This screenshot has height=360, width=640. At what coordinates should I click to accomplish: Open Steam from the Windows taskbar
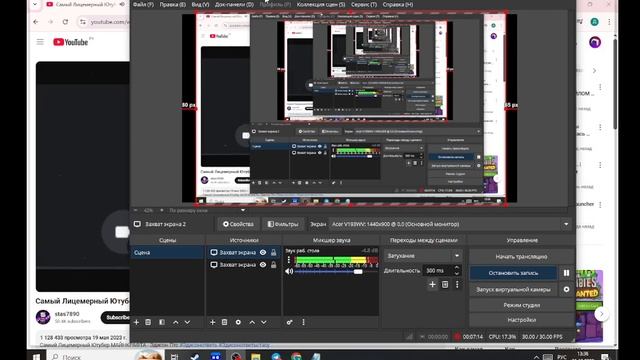click(195, 357)
